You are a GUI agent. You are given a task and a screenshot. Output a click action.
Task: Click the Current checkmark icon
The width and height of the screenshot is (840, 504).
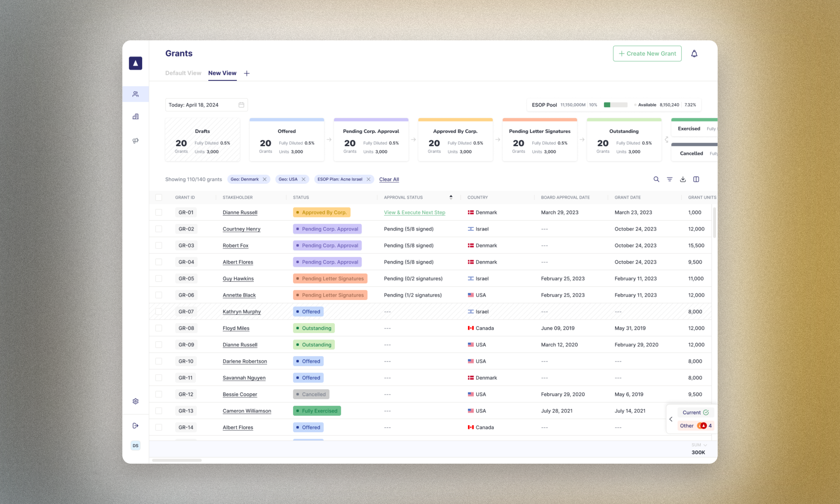pos(706,412)
